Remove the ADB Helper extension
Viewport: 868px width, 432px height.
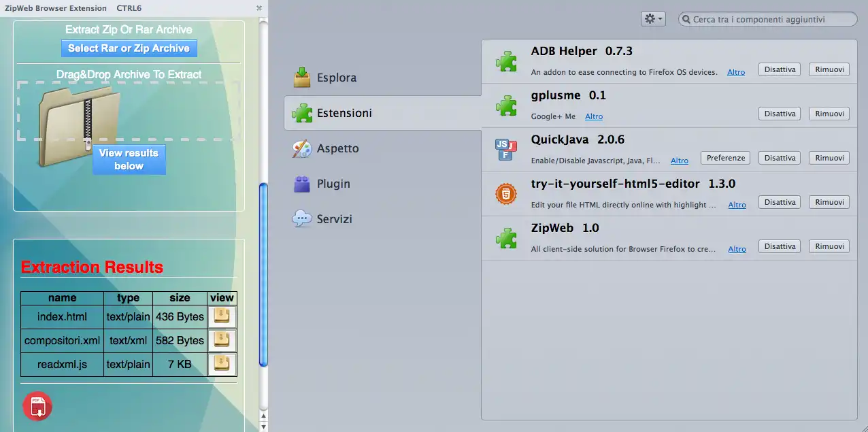point(829,69)
